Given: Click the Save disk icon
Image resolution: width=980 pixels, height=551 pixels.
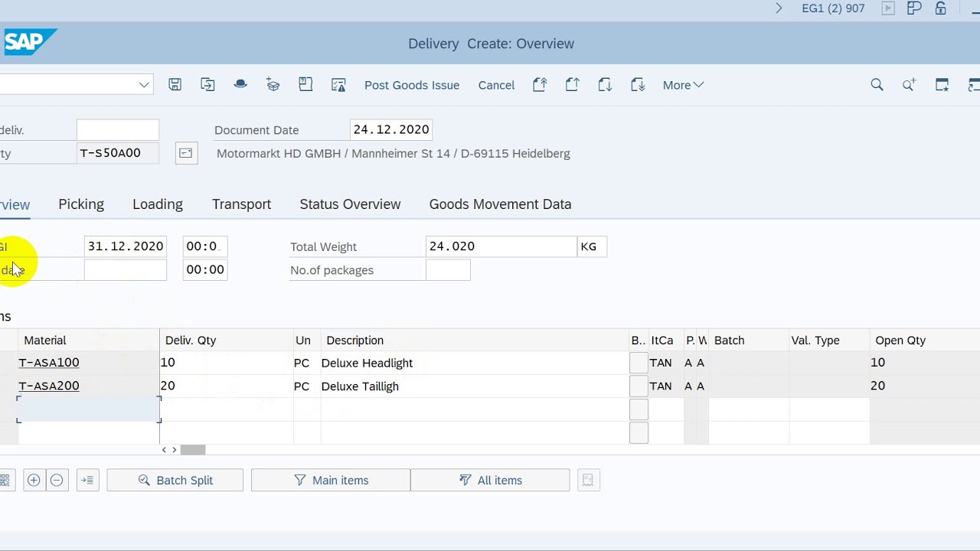Looking at the screenshot, I should [175, 85].
